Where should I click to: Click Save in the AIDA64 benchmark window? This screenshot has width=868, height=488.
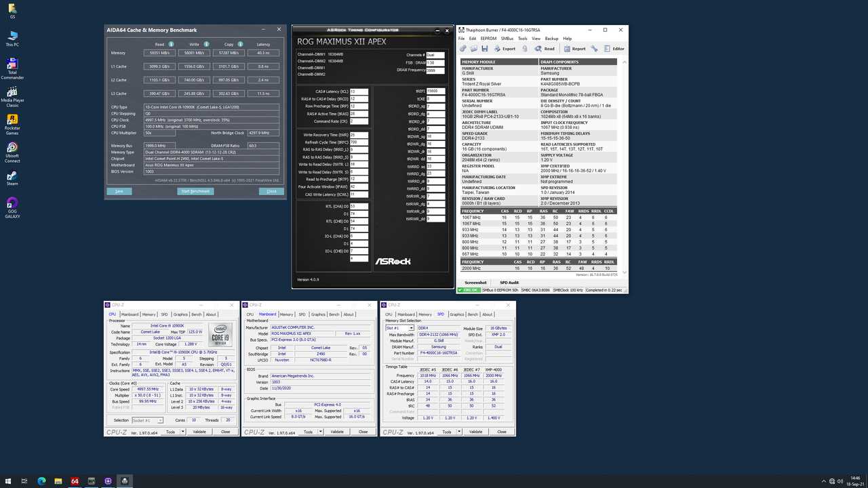point(119,191)
